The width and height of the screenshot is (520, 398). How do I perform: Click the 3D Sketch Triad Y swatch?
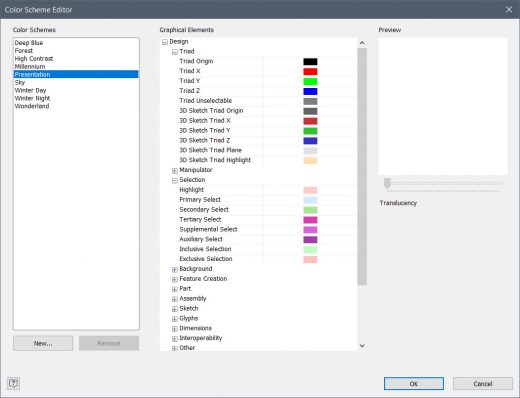pyautogui.click(x=310, y=131)
